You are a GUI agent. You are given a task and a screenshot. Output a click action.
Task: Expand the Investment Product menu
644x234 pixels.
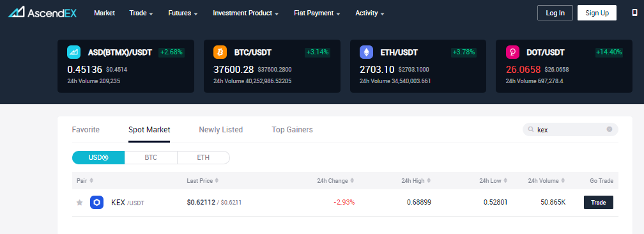245,13
